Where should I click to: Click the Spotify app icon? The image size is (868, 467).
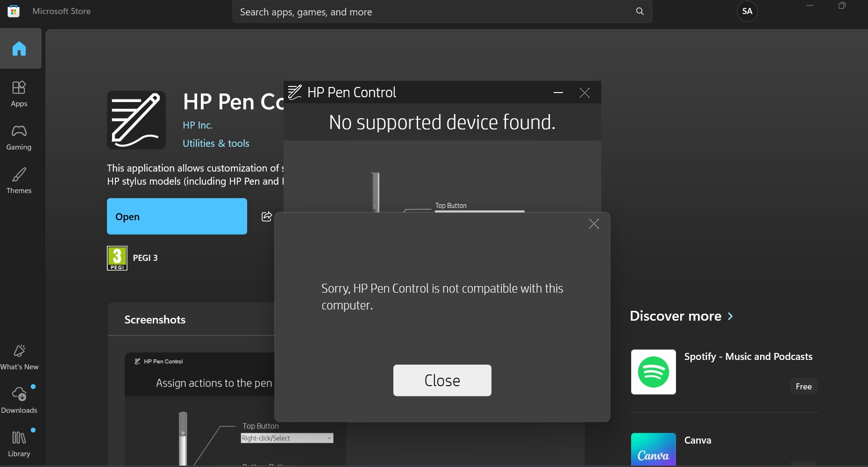point(653,372)
